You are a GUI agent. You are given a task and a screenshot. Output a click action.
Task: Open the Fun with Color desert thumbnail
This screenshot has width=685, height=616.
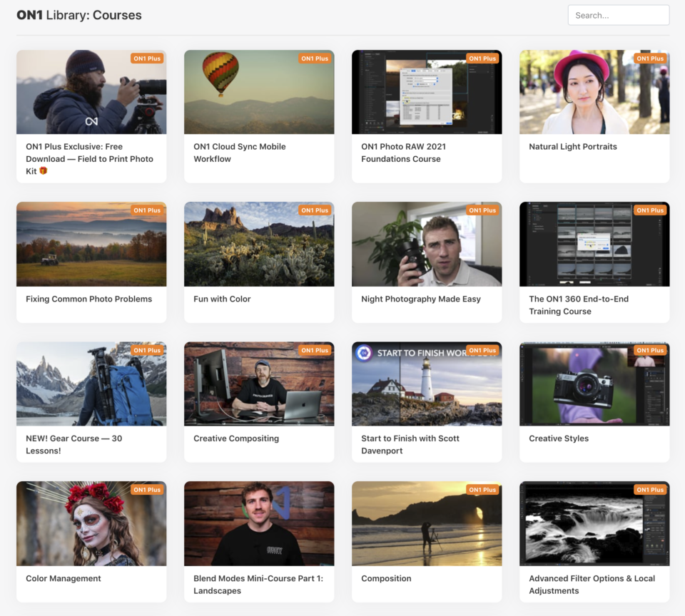pos(258,244)
